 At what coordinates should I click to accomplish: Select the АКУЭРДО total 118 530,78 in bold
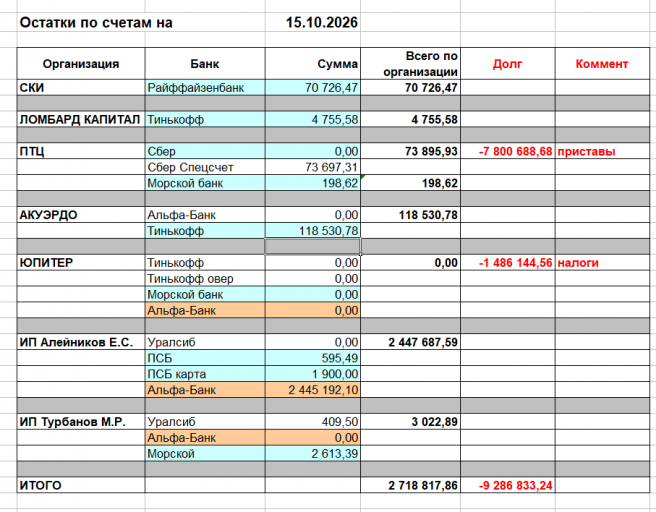point(410,215)
